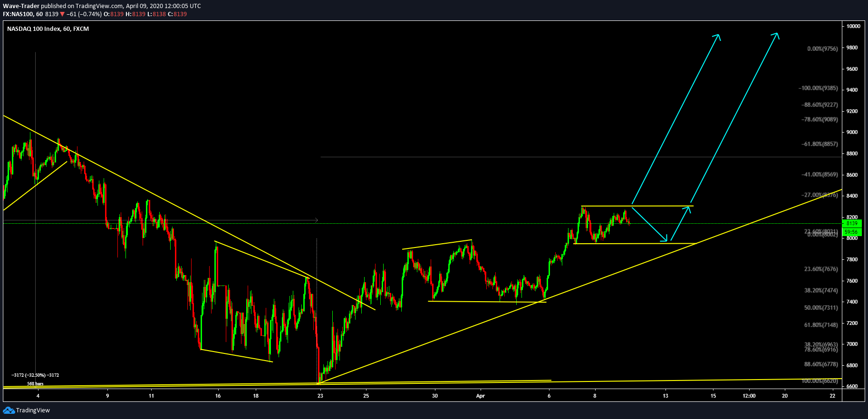Select the −27.00%(8376) Fibonacci label

coord(820,195)
